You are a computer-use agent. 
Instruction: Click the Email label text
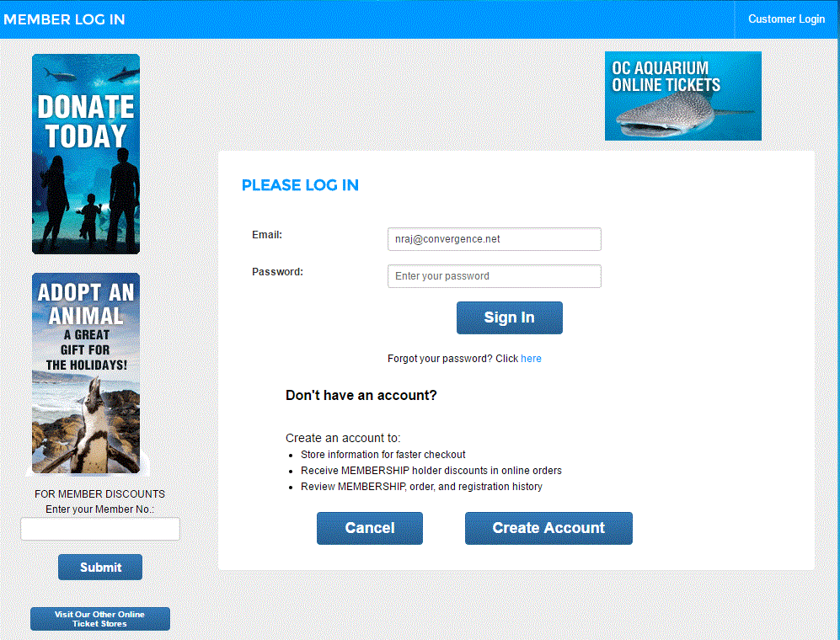267,235
